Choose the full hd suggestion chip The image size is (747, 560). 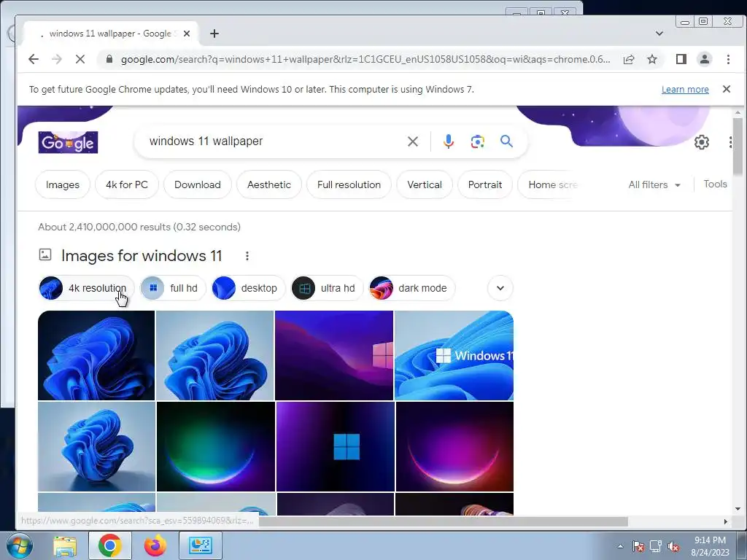click(173, 288)
